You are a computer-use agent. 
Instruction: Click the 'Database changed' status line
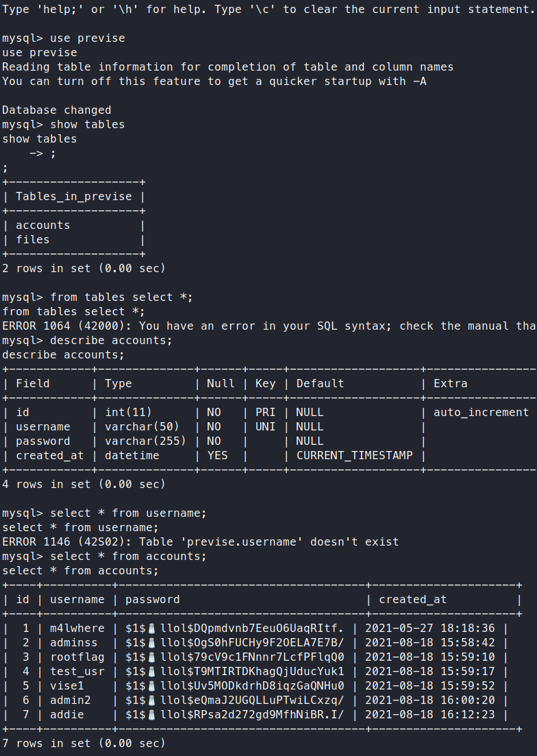tap(56, 110)
